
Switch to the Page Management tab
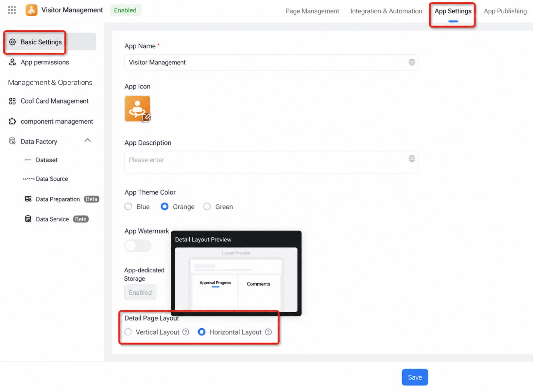point(312,11)
